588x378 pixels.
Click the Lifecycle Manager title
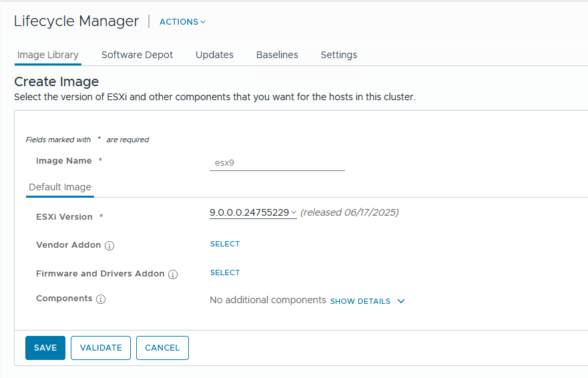point(76,21)
